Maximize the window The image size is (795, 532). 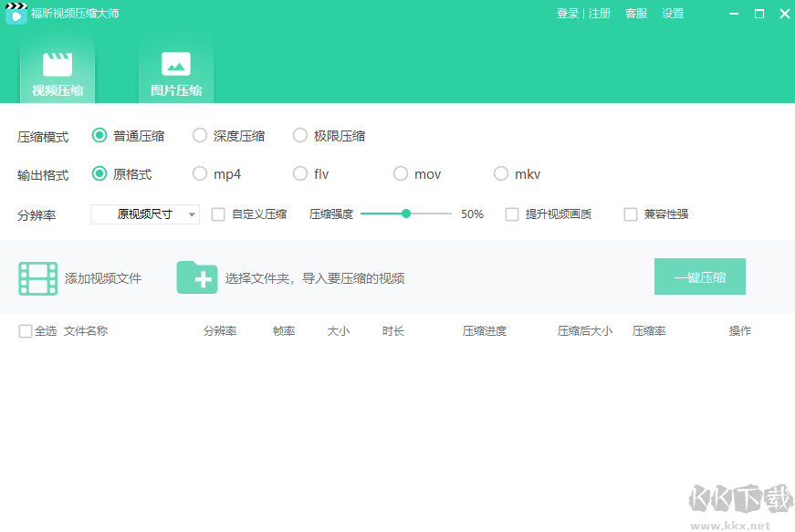click(x=759, y=14)
